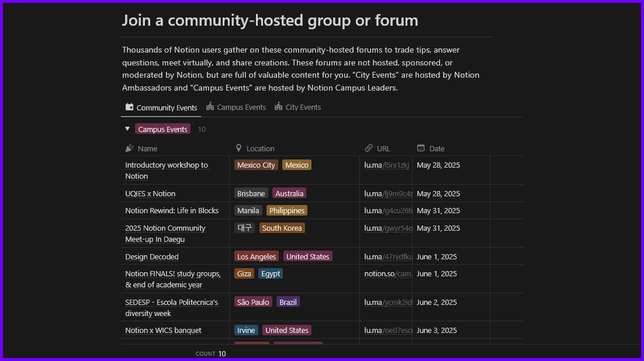Open the Design Decoded event page
This screenshot has height=361, width=644.
pyautogui.click(x=152, y=257)
